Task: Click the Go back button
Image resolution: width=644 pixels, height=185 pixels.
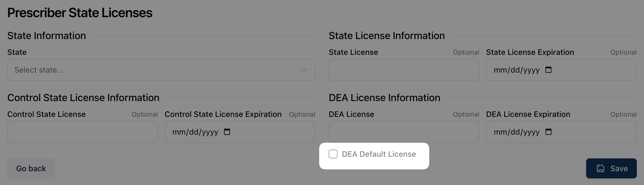Action: [31, 168]
